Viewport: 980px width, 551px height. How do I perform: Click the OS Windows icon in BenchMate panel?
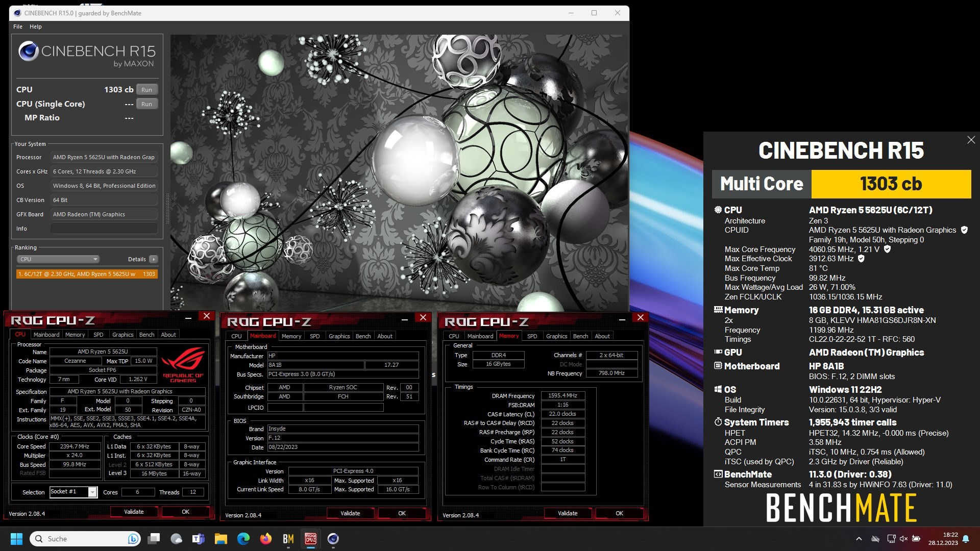pyautogui.click(x=718, y=389)
